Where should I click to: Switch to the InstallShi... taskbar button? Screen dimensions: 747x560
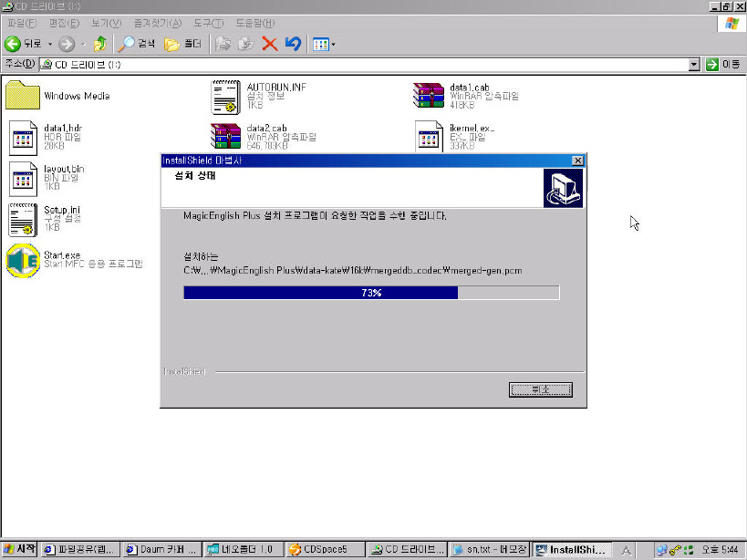571,550
